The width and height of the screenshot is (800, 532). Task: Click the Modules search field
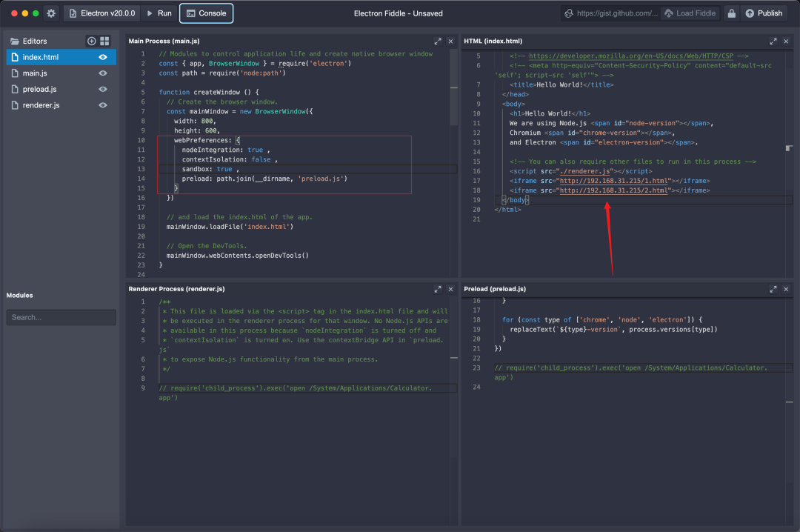coord(61,317)
